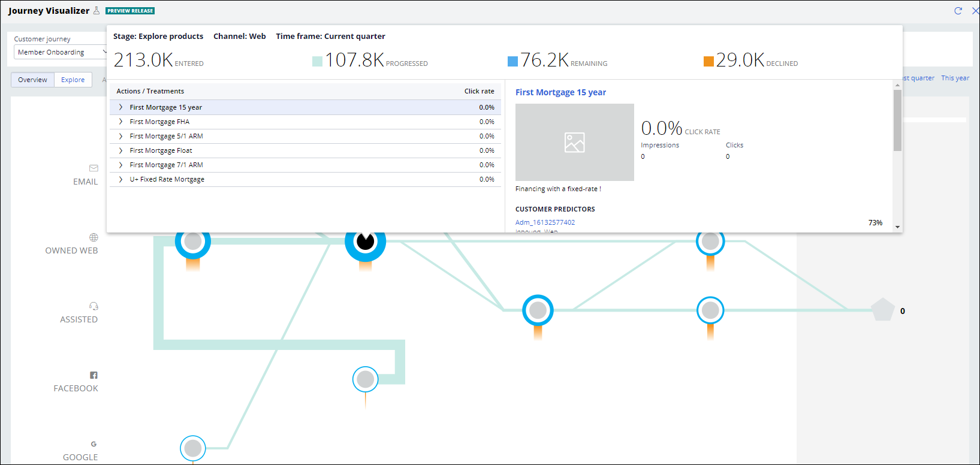Click the orange Declined color swatch
980x465 pixels.
tap(708, 61)
